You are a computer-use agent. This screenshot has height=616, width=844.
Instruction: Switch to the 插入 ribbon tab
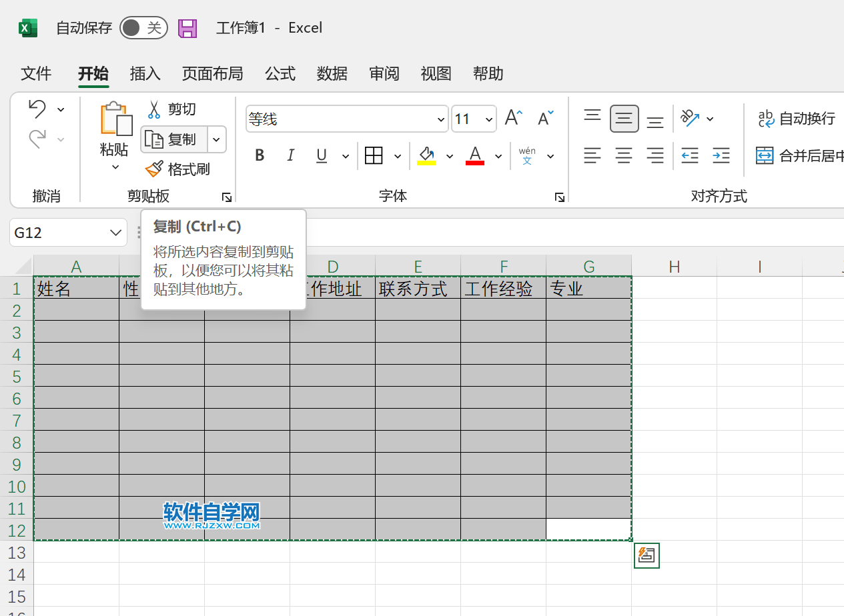(145, 74)
